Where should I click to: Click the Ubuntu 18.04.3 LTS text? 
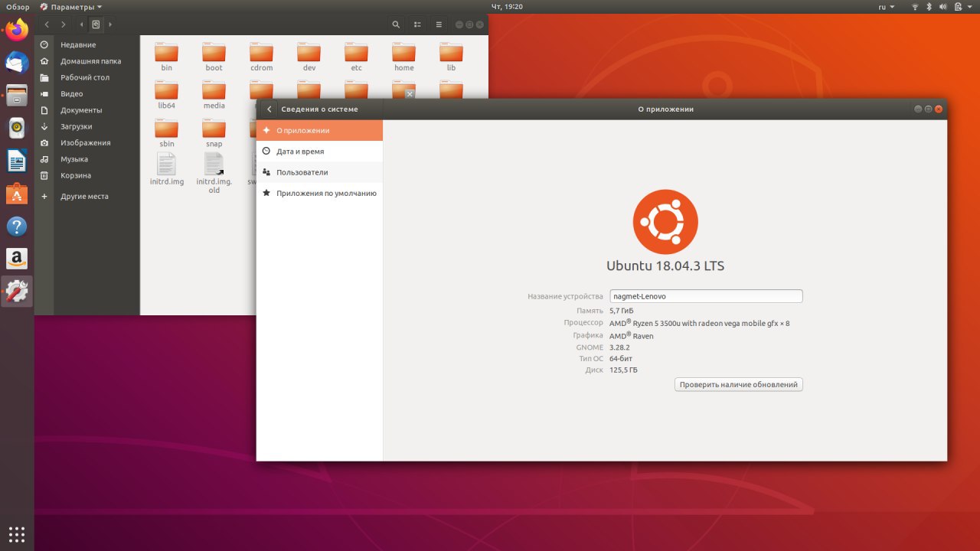pos(665,266)
